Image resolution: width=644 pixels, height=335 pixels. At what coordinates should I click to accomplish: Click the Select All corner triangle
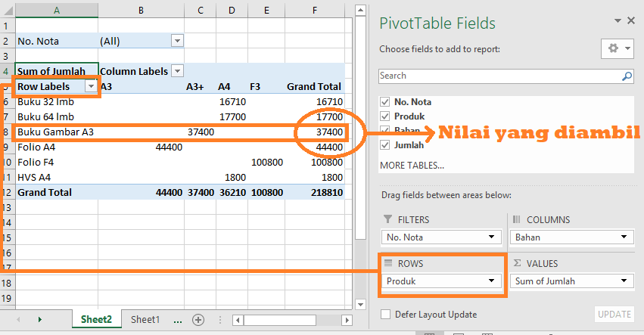click(8, 10)
